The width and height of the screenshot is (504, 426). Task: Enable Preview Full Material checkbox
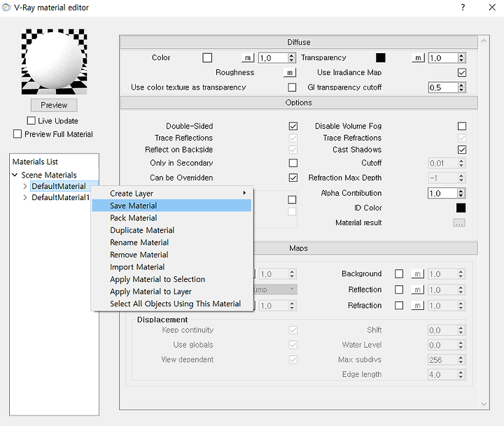[x=17, y=134]
